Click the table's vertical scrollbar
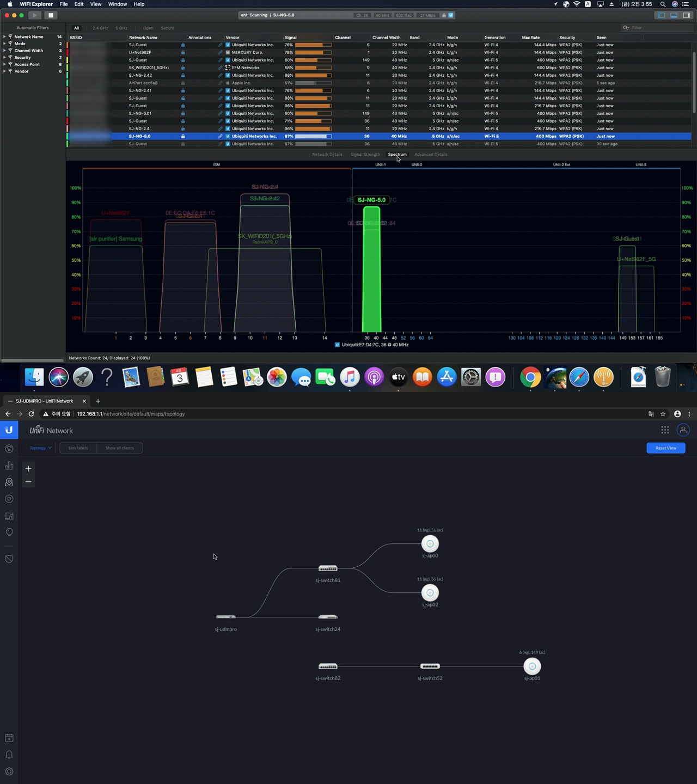697x784 pixels. point(694,82)
